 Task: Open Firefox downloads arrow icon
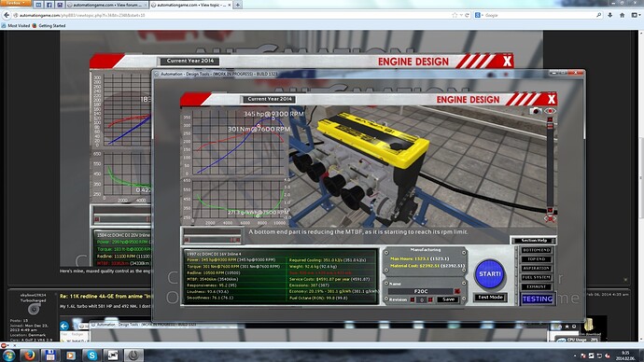click(x=609, y=15)
